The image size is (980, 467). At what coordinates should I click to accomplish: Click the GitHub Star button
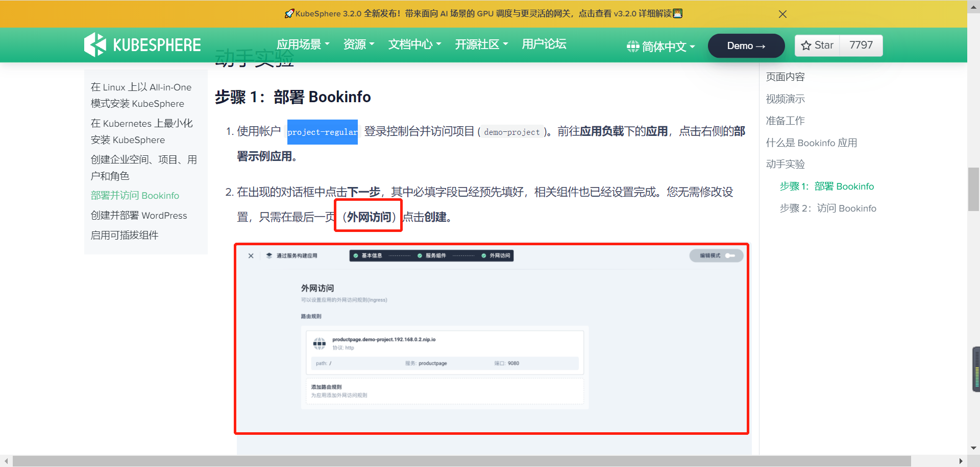(x=817, y=45)
